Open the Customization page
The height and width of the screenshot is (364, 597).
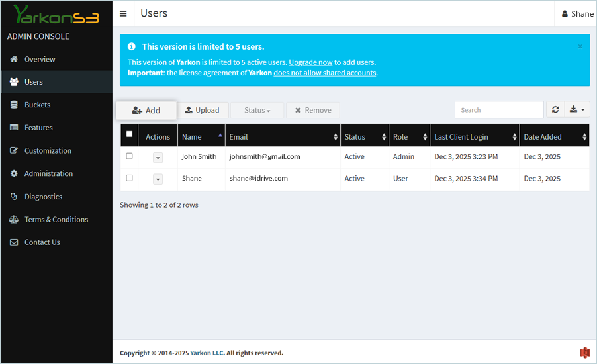coord(48,151)
